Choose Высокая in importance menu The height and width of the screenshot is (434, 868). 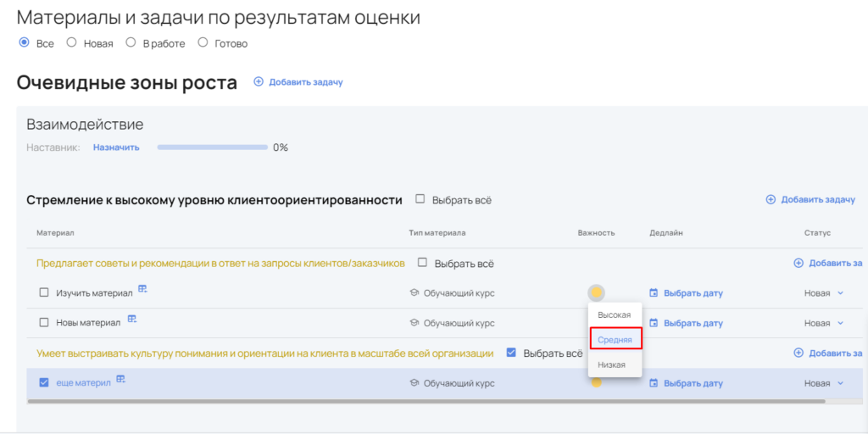pyautogui.click(x=615, y=314)
